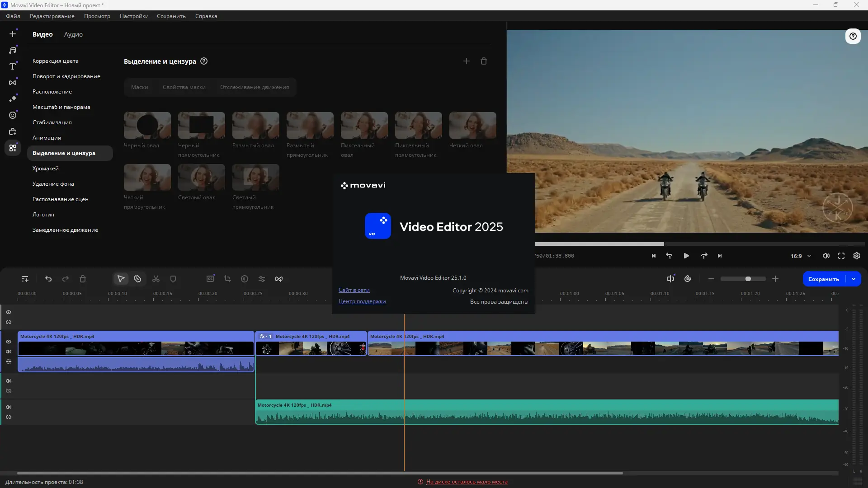Open the Titles text tool in sidebar
This screenshot has height=488, width=868.
[x=13, y=66]
